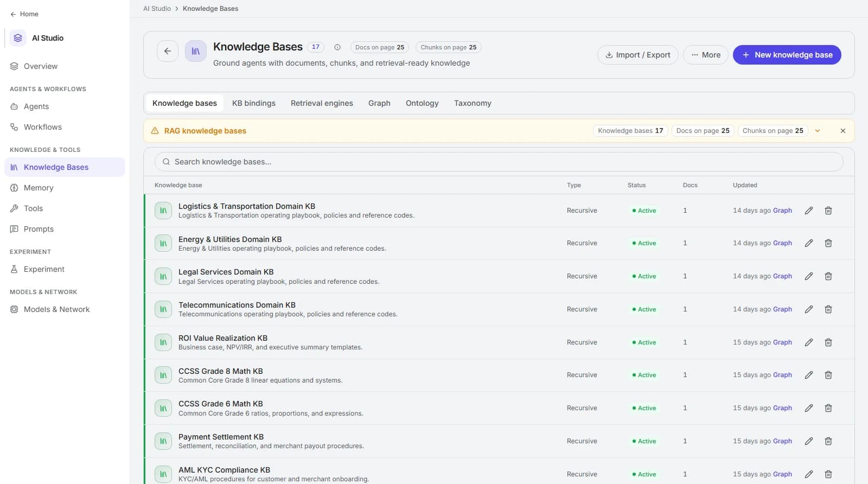
Task: Switch to the Retrieval engines tab
Action: click(322, 103)
